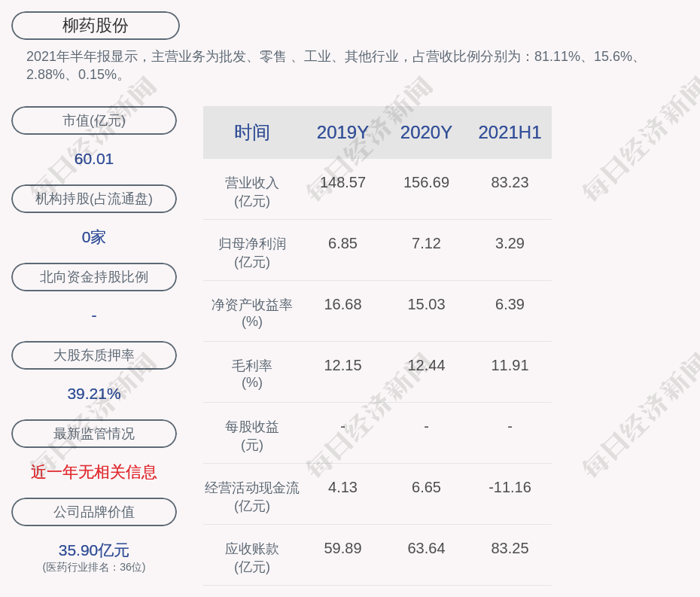Click ROE value 6.39
This screenshot has width=700, height=597.
pos(510,305)
